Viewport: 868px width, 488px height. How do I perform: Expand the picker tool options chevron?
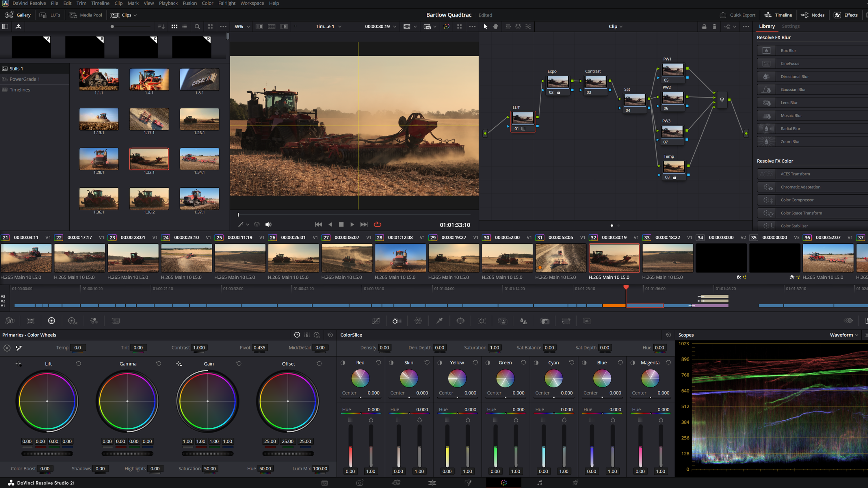(248, 225)
